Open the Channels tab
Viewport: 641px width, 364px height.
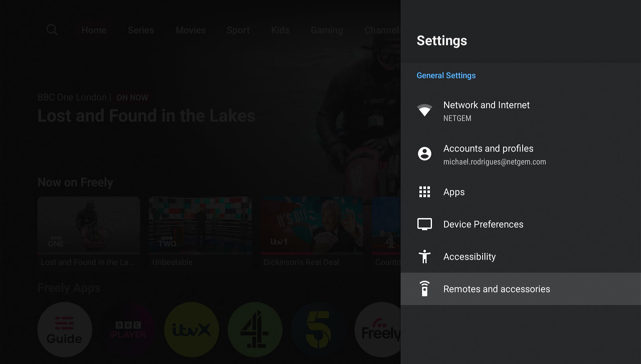pos(382,30)
